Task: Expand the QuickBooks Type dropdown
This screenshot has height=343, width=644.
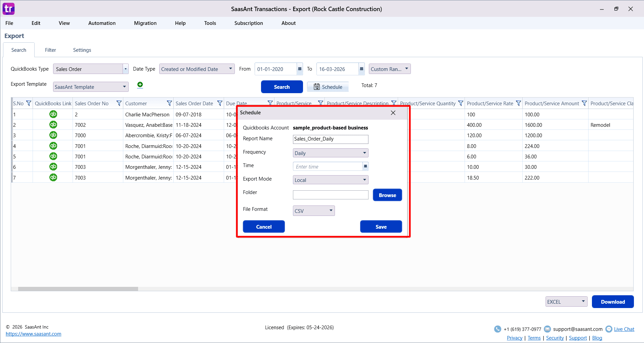Action: (126, 69)
